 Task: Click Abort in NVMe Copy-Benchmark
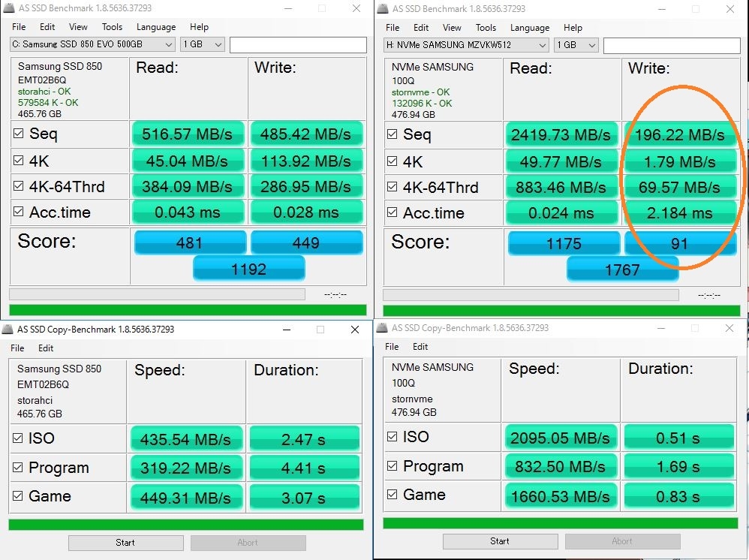click(x=622, y=541)
